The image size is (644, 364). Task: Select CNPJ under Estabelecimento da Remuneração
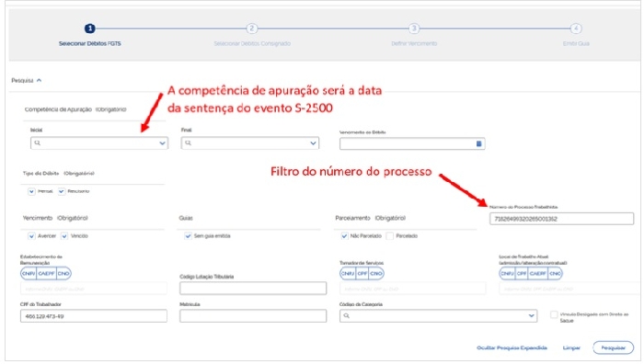tap(29, 273)
